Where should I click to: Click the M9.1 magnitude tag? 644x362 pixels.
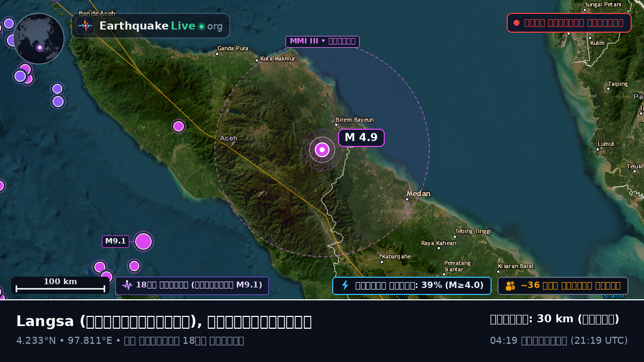coord(115,241)
